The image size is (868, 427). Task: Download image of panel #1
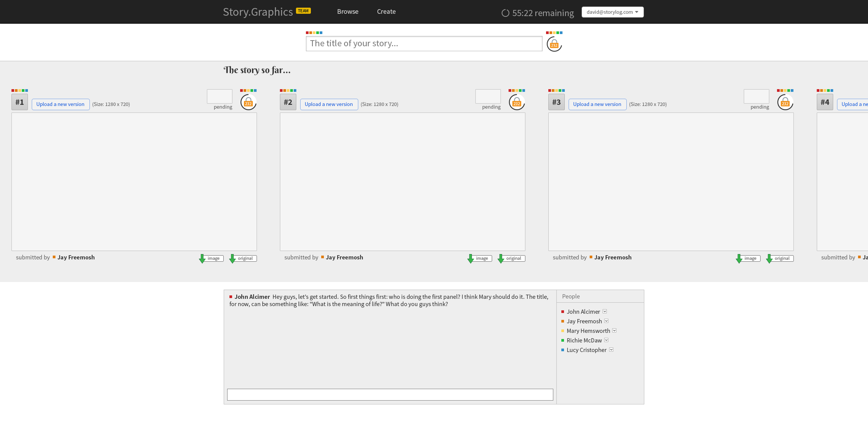point(211,259)
